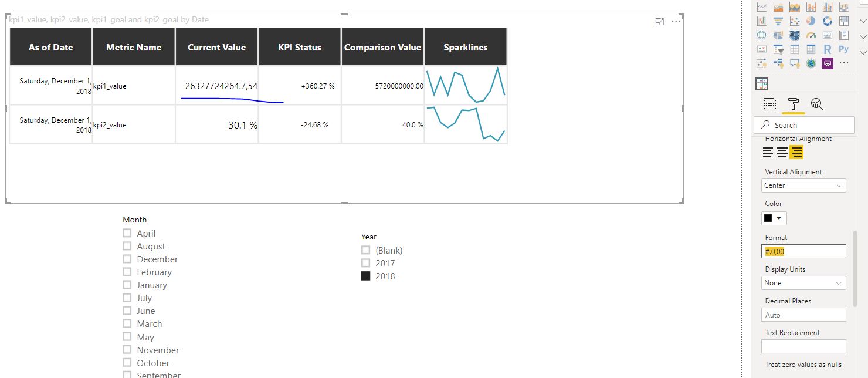This screenshot has height=378, width=868.
Task: Open the Color picker dropdown
Action: click(x=774, y=218)
